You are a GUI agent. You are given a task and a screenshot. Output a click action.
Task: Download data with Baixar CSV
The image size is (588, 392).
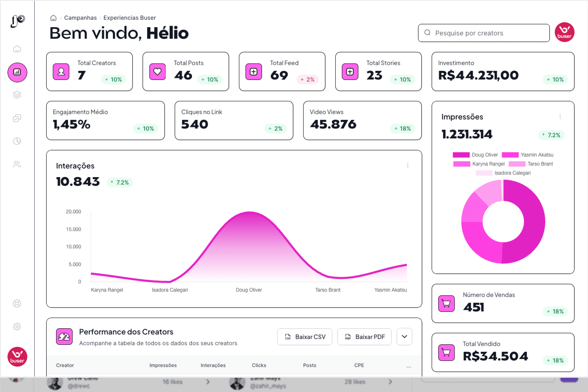pyautogui.click(x=305, y=337)
